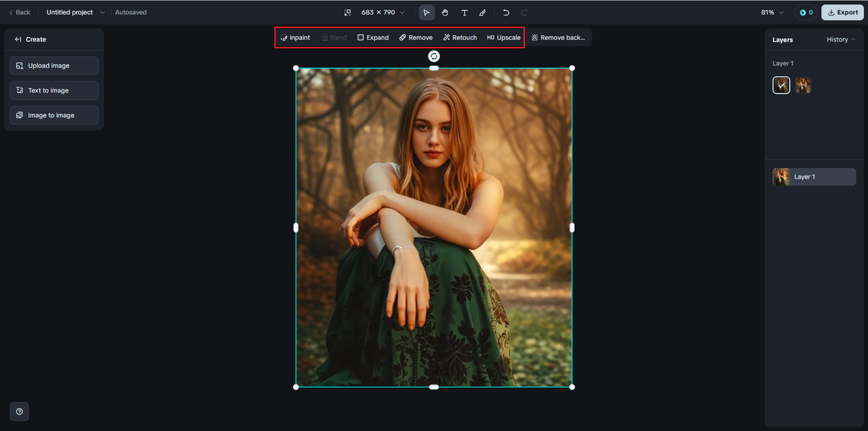868x431 pixels.
Task: Switch to the History tab
Action: point(841,39)
